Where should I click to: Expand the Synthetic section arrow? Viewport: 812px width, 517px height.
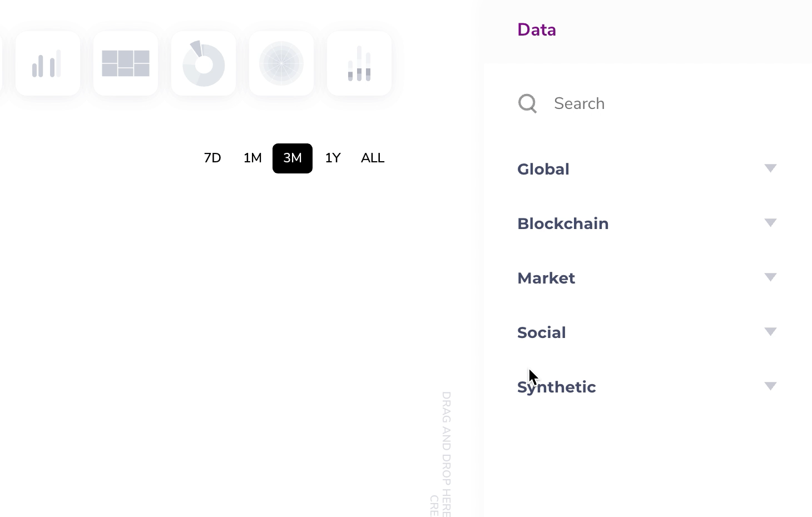point(770,386)
